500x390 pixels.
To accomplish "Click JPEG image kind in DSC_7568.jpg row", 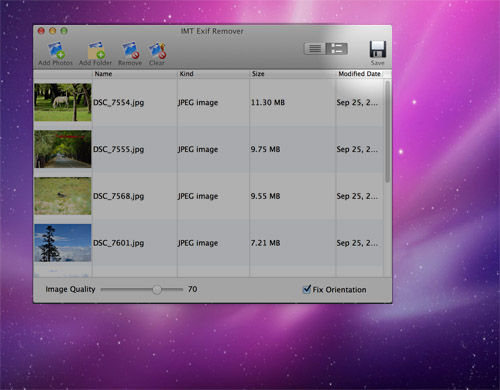I will click(x=198, y=196).
